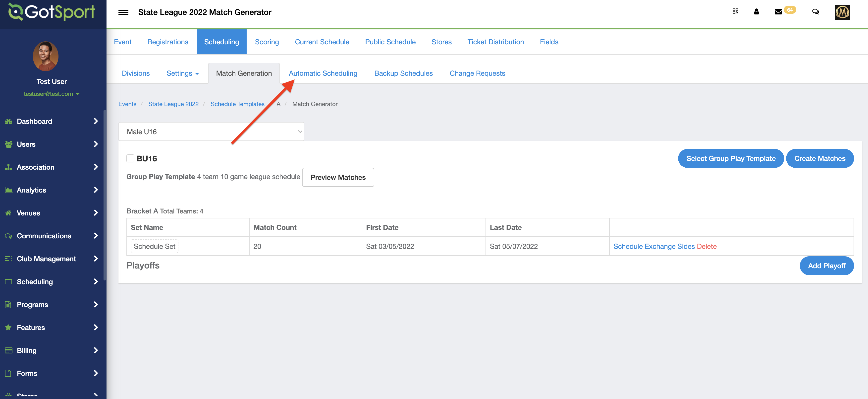
Task: Toggle the hamburger menu icon
Action: [x=123, y=12]
